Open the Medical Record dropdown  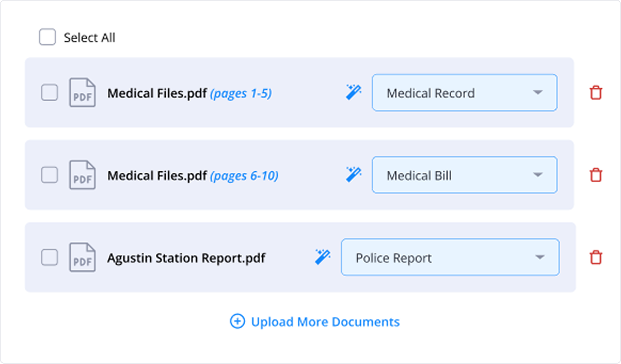click(x=464, y=93)
